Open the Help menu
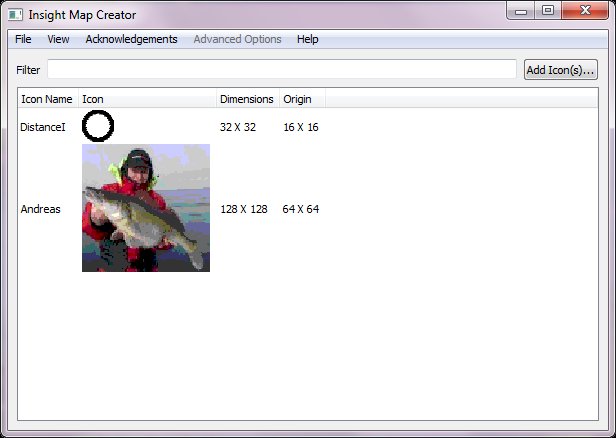Image resolution: width=616 pixels, height=438 pixels. coord(308,39)
